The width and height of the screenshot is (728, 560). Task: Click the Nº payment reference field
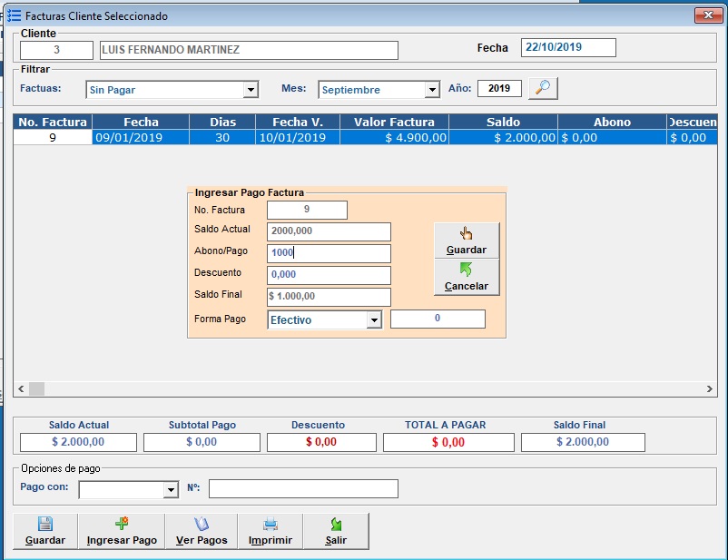(x=303, y=489)
